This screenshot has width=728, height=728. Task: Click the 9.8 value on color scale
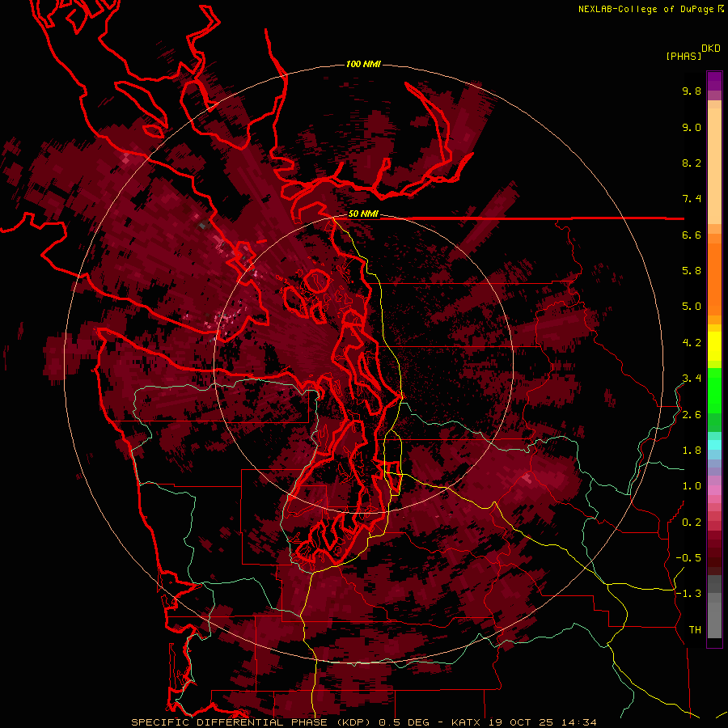692,91
